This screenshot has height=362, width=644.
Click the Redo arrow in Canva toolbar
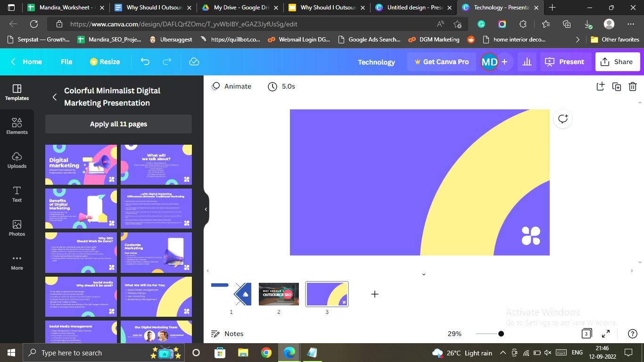[x=167, y=62]
